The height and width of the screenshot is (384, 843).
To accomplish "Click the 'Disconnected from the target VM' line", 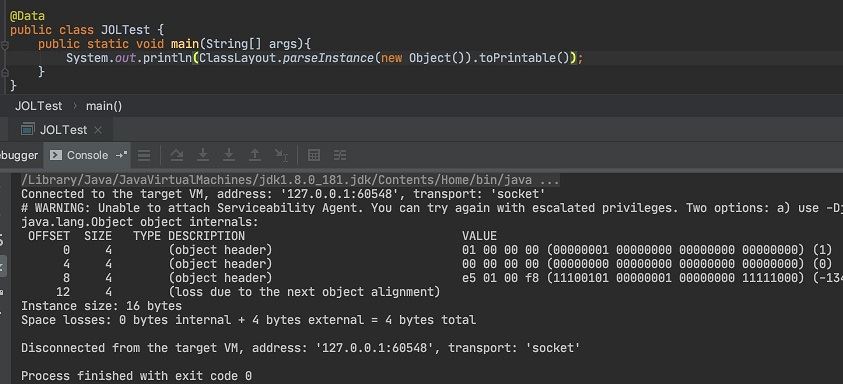I will (301, 348).
